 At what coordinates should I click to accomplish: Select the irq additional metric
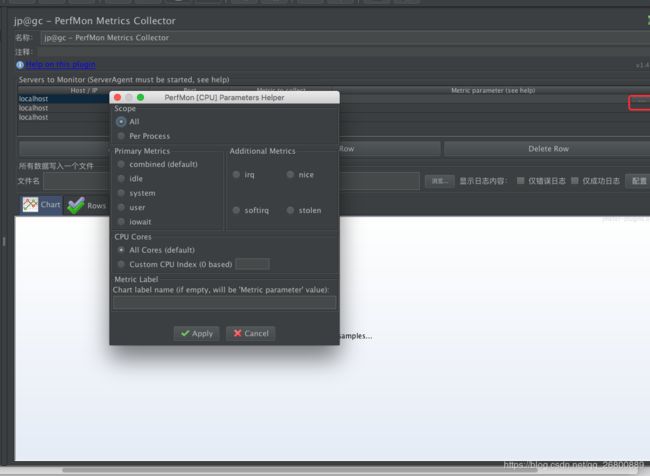point(236,175)
